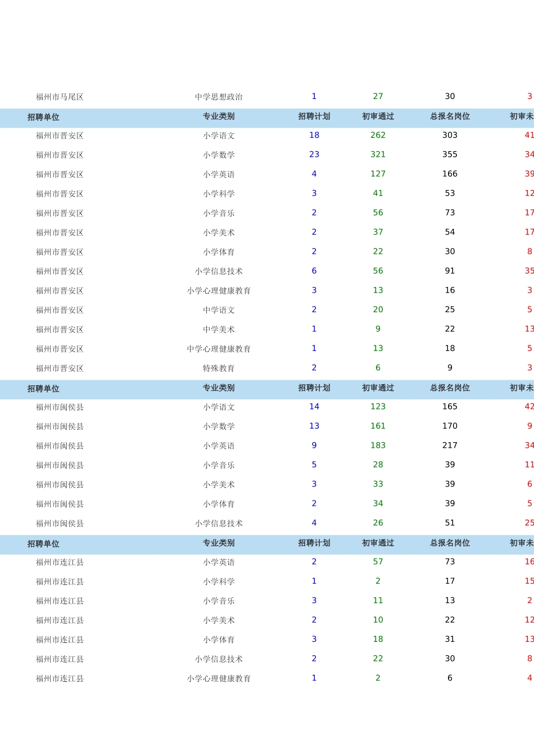This screenshot has width=534, height=756.
Task: Click total 31 in 连江县 小学体育 row
Action: 450,640
